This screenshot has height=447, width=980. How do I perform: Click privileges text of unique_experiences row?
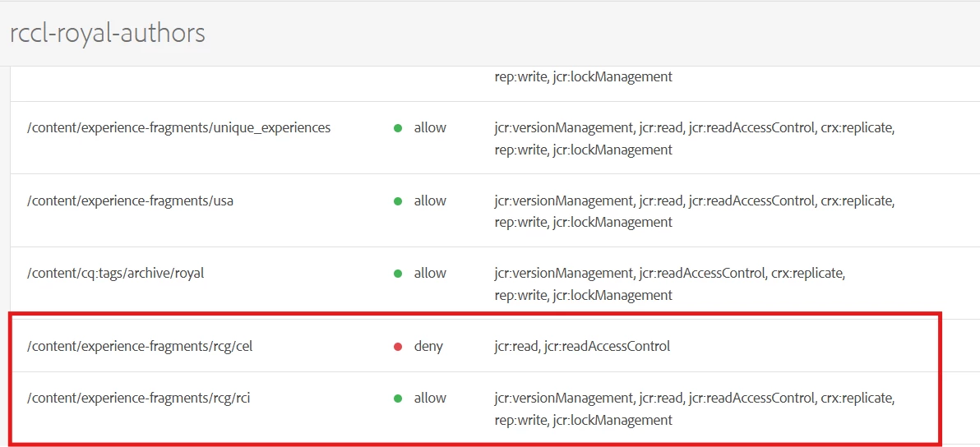(695, 139)
